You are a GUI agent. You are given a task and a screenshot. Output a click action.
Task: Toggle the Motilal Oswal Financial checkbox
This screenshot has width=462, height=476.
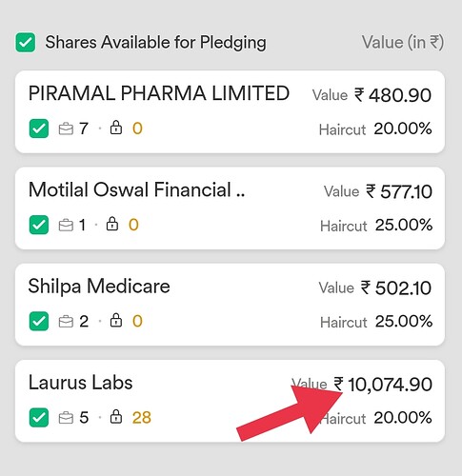pos(39,225)
